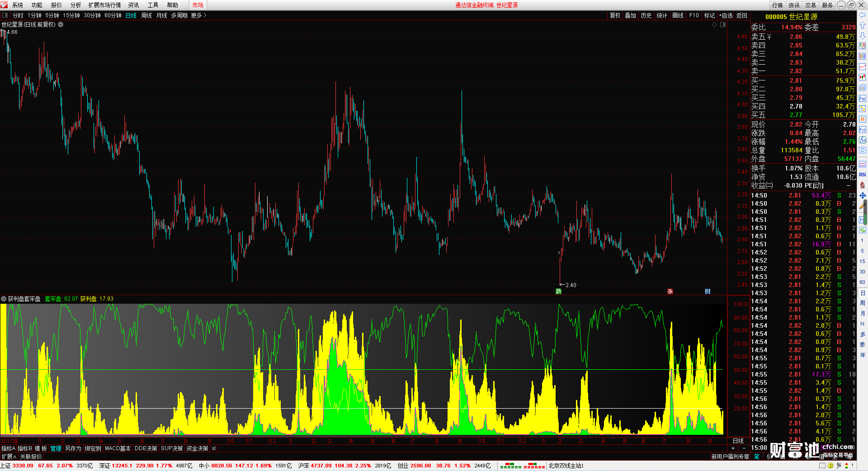Select the RSI indicator icon
868x471 pixels.
coord(863,174)
